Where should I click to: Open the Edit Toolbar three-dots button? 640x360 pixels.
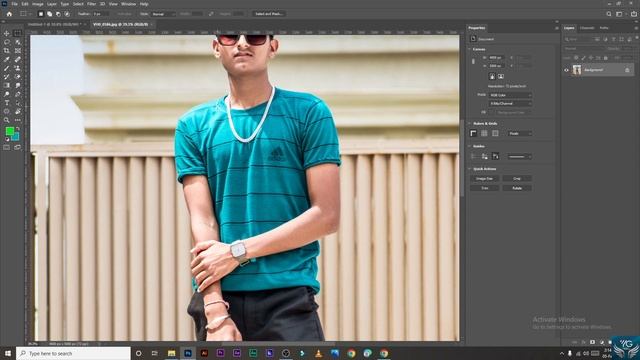(18, 120)
